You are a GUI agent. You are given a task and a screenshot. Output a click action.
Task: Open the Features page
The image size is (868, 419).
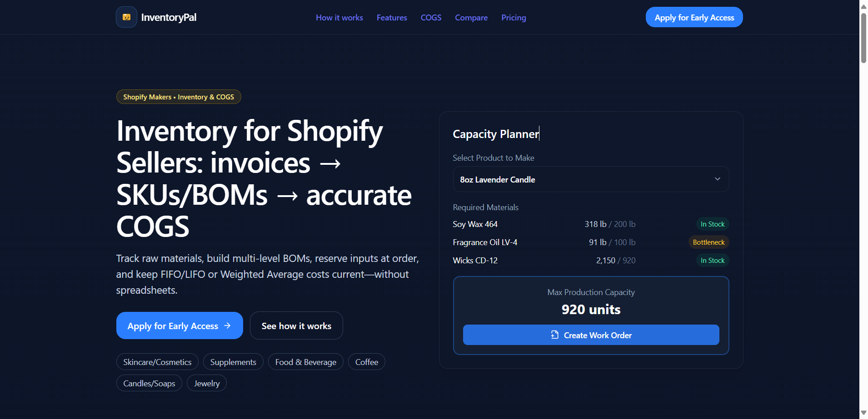coord(391,17)
